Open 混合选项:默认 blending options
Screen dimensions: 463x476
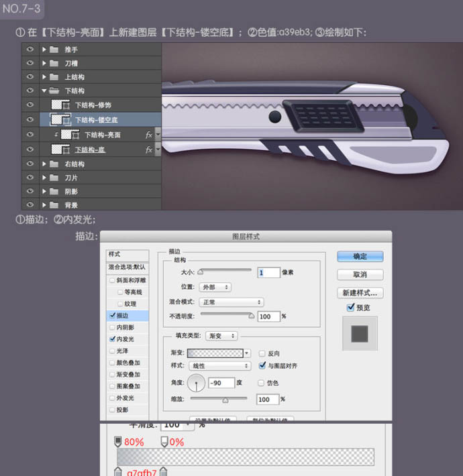tap(127, 267)
